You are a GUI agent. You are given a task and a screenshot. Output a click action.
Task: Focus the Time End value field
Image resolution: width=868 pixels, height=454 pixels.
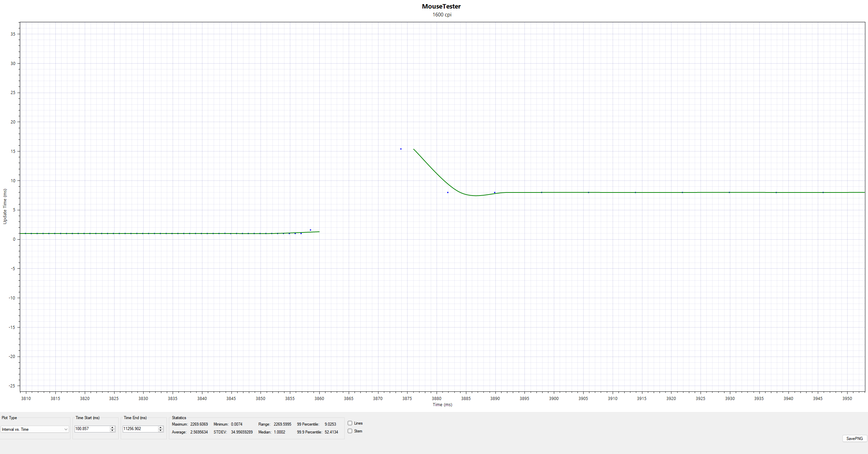pos(141,429)
